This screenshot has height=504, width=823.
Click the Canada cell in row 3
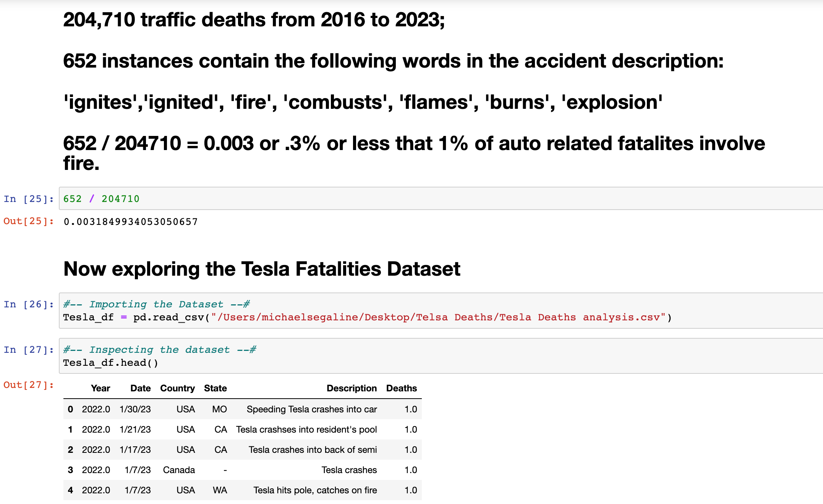pyautogui.click(x=179, y=470)
